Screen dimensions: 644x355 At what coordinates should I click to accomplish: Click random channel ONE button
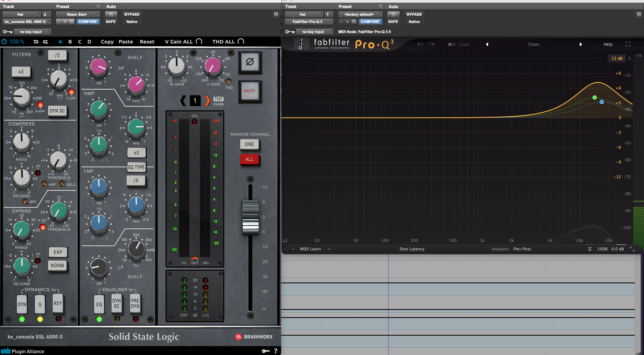point(249,144)
